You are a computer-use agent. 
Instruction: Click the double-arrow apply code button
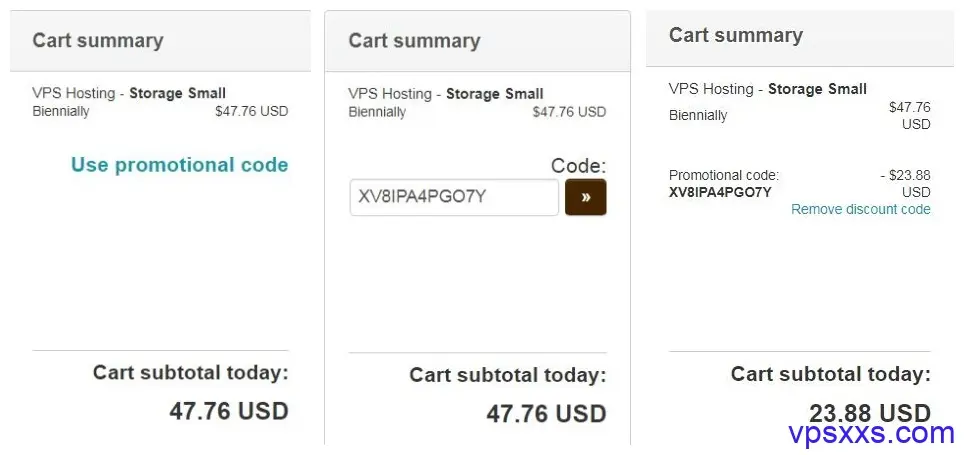point(585,197)
